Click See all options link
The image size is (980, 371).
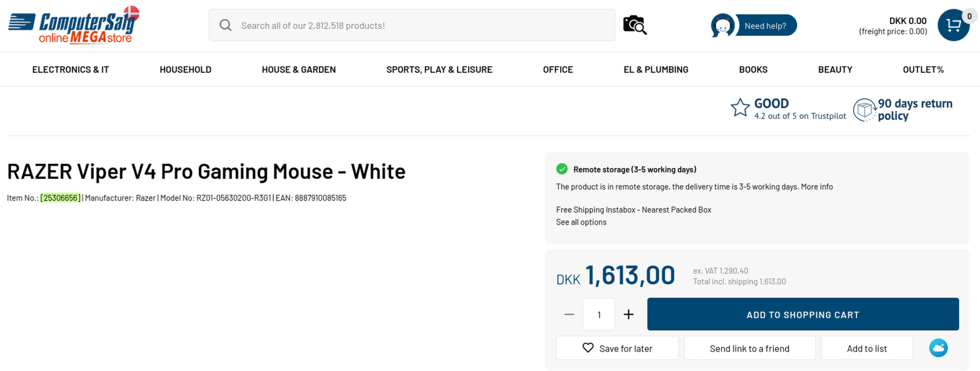tap(581, 222)
